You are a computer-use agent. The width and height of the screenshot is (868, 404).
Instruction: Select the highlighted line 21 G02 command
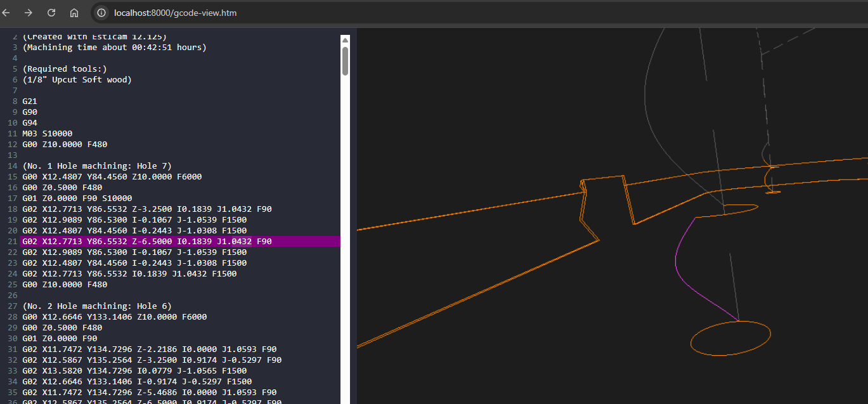click(146, 242)
